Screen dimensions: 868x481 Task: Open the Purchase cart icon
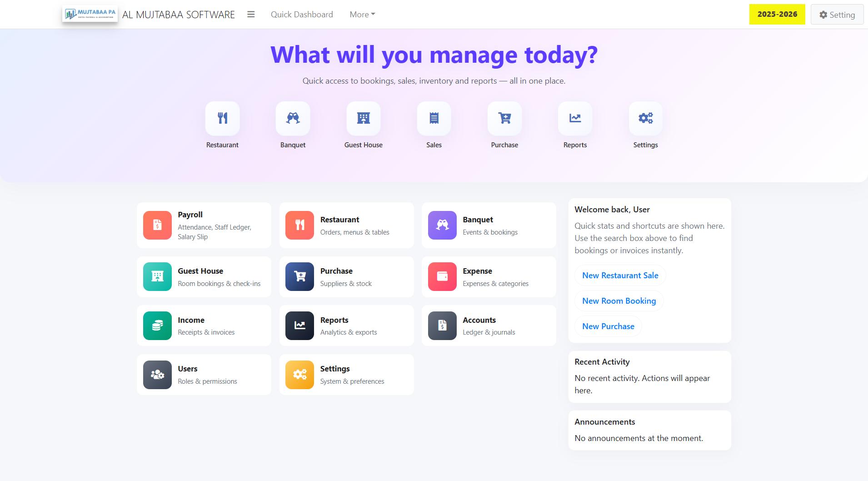pos(504,119)
